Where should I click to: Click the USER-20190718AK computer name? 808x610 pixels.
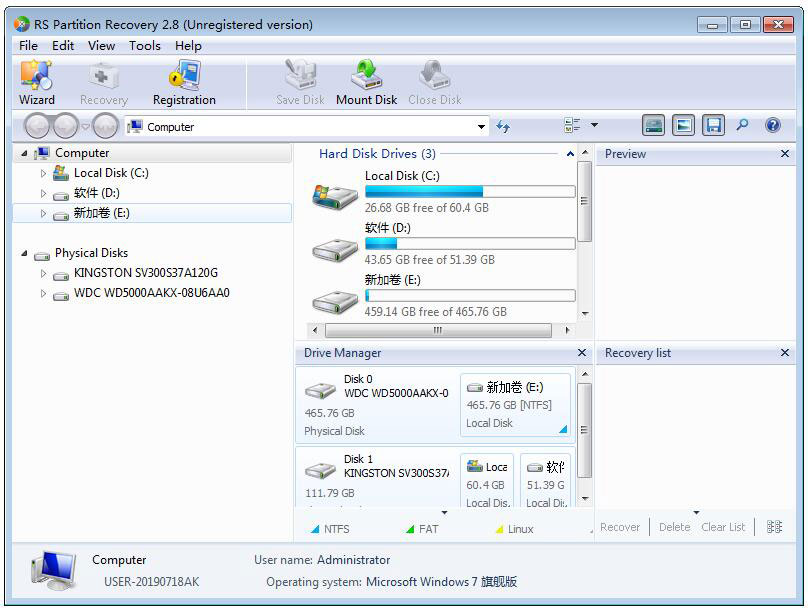[x=152, y=582]
